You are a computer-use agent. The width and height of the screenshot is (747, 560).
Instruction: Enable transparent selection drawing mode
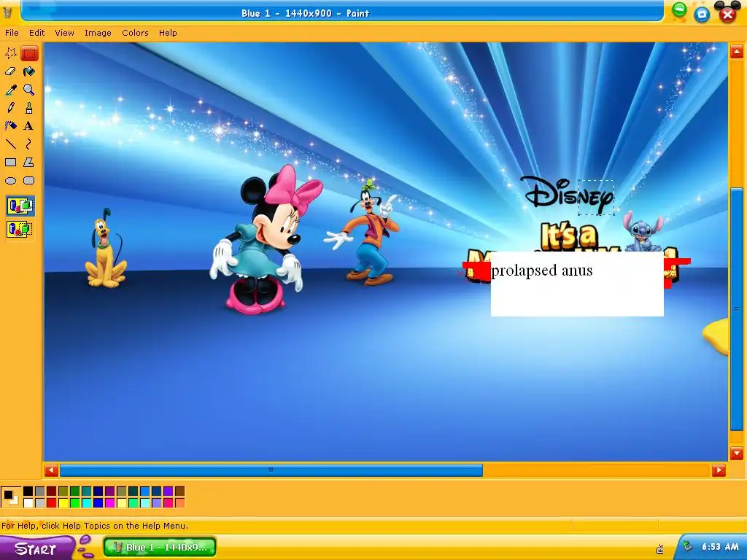point(20,229)
